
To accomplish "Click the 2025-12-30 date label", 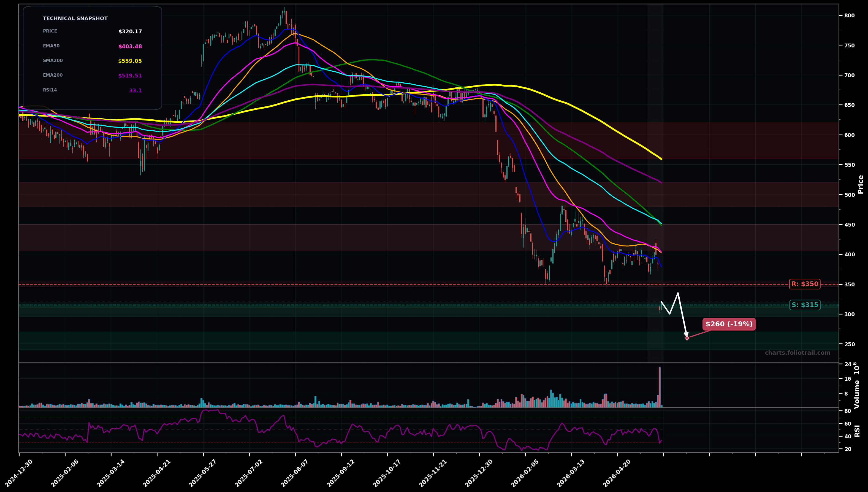I will (479, 473).
